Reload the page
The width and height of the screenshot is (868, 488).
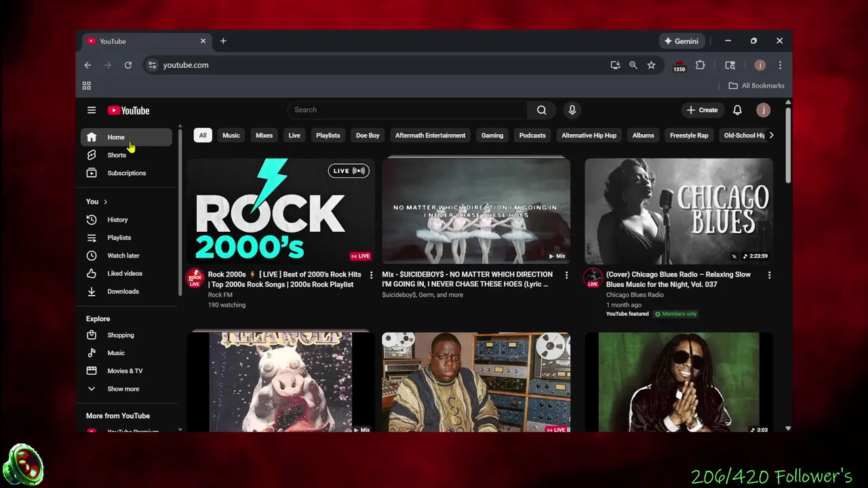[x=127, y=65]
